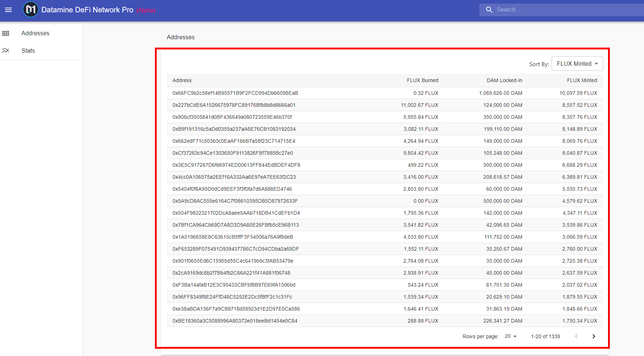This screenshot has width=644, height=356.
Task: Click the 10,097.59 FLUX minted value
Action: click(x=578, y=93)
